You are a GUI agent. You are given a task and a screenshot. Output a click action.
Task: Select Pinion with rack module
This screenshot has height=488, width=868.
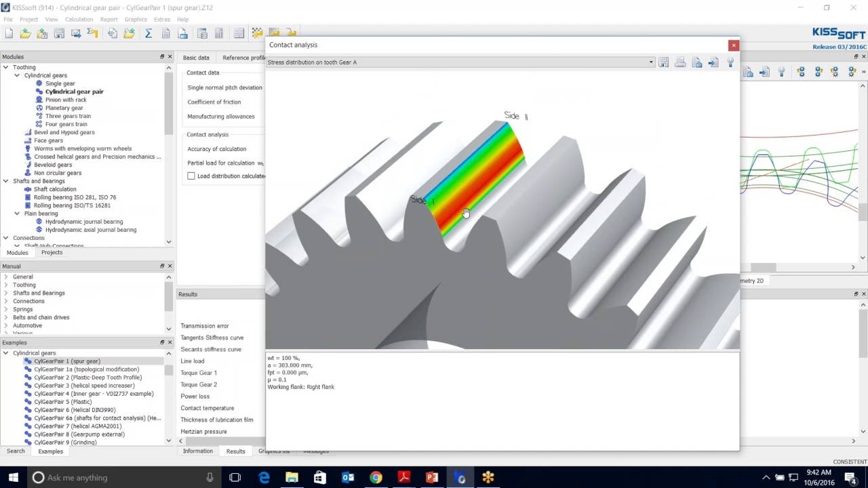point(66,100)
